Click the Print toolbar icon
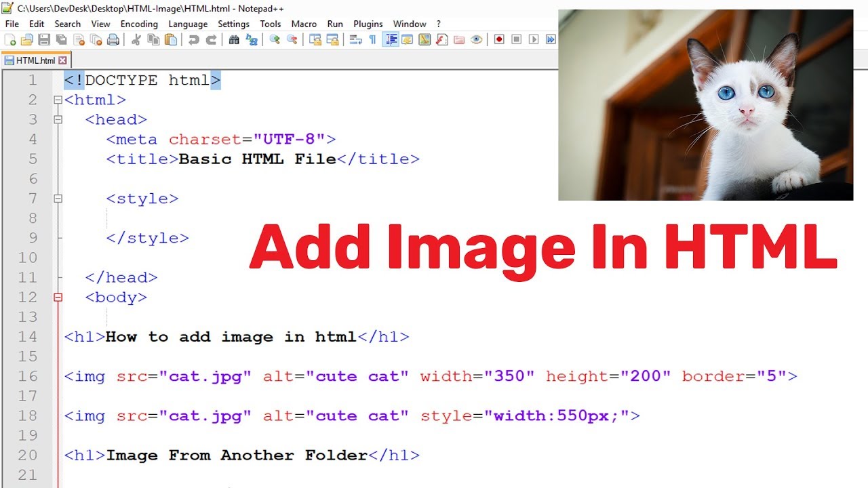 (113, 40)
